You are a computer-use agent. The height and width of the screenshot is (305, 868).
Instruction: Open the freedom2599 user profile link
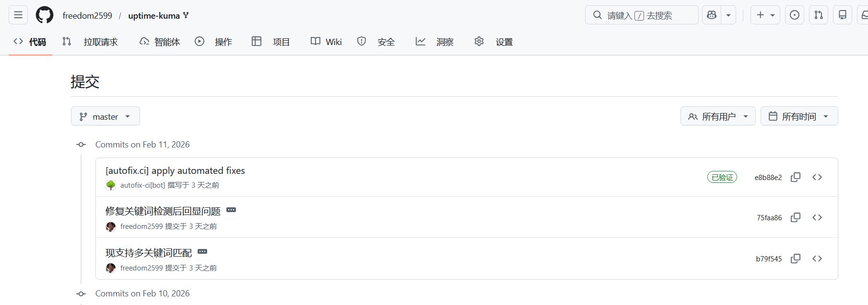coord(87,16)
